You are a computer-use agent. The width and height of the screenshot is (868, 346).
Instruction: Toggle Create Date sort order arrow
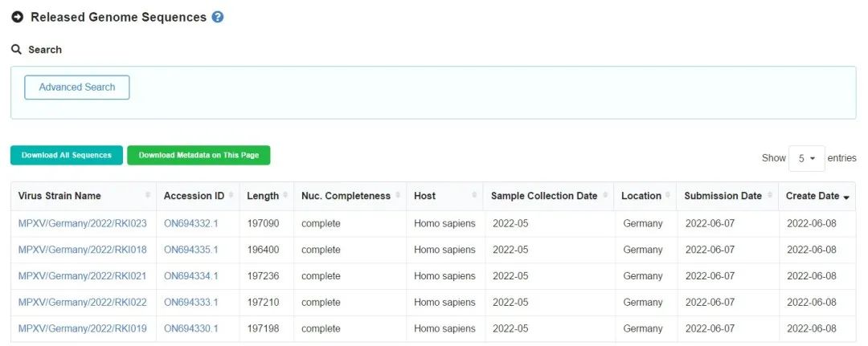[x=846, y=197]
